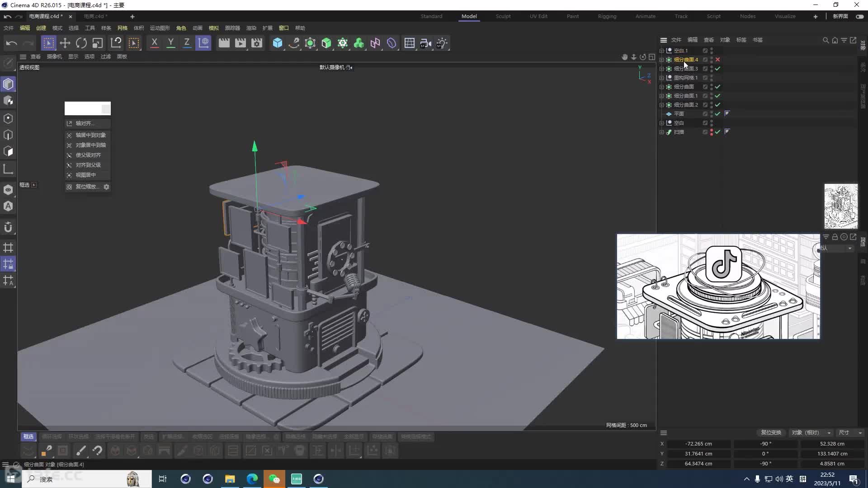Select the Move tool
Image resolution: width=868 pixels, height=488 pixels.
(65, 43)
